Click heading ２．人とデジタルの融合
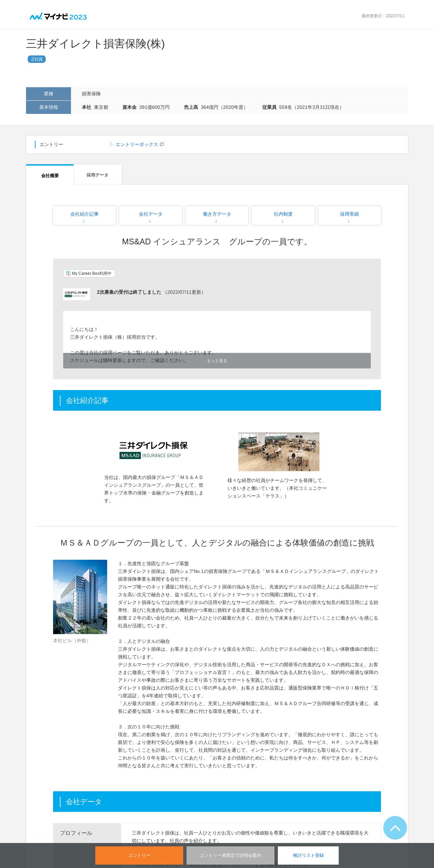The height and width of the screenshot is (868, 434). point(144,641)
